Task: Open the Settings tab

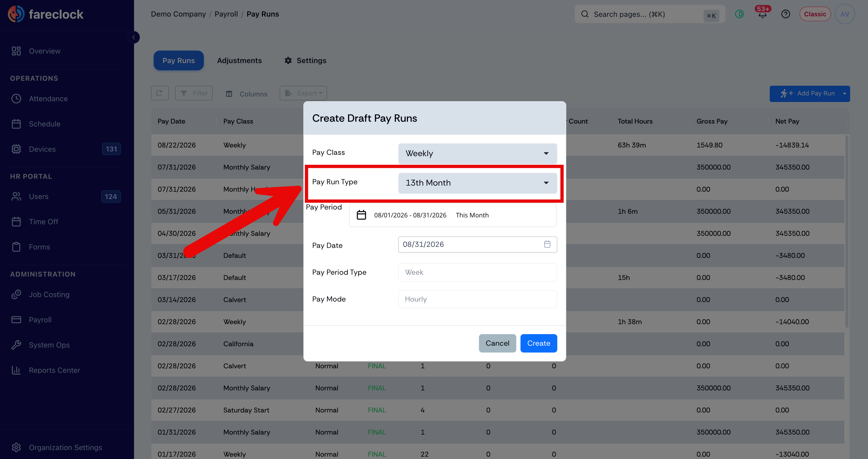Action: click(x=305, y=61)
